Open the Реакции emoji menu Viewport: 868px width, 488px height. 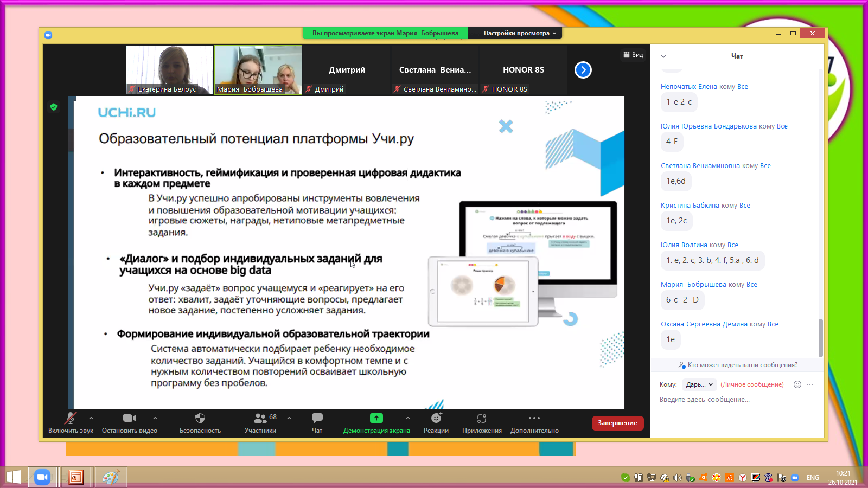pos(436,422)
